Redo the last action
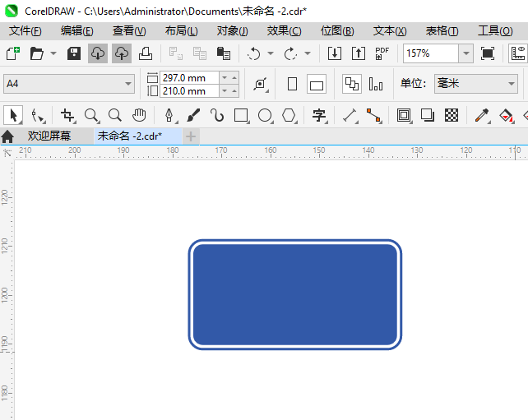Image resolution: width=528 pixels, height=420 pixels. 290,53
